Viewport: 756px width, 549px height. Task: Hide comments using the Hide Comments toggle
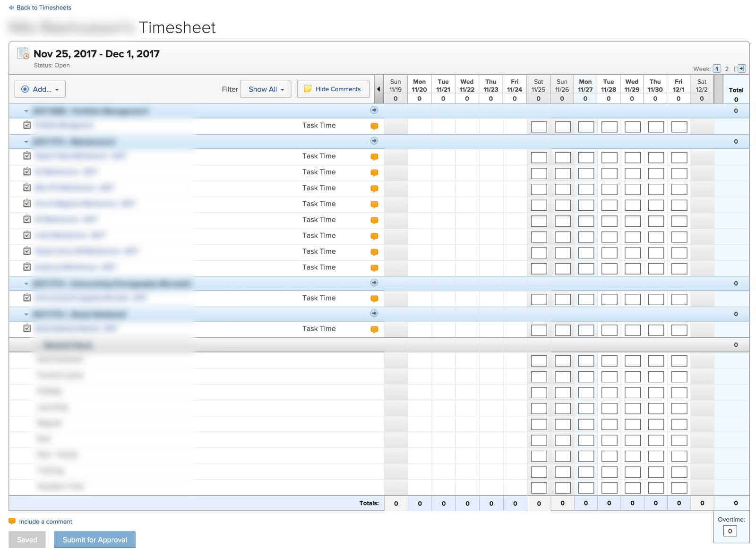point(333,89)
